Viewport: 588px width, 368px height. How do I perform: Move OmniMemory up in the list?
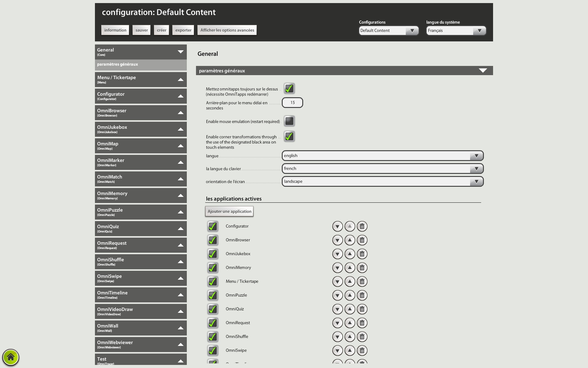click(350, 268)
